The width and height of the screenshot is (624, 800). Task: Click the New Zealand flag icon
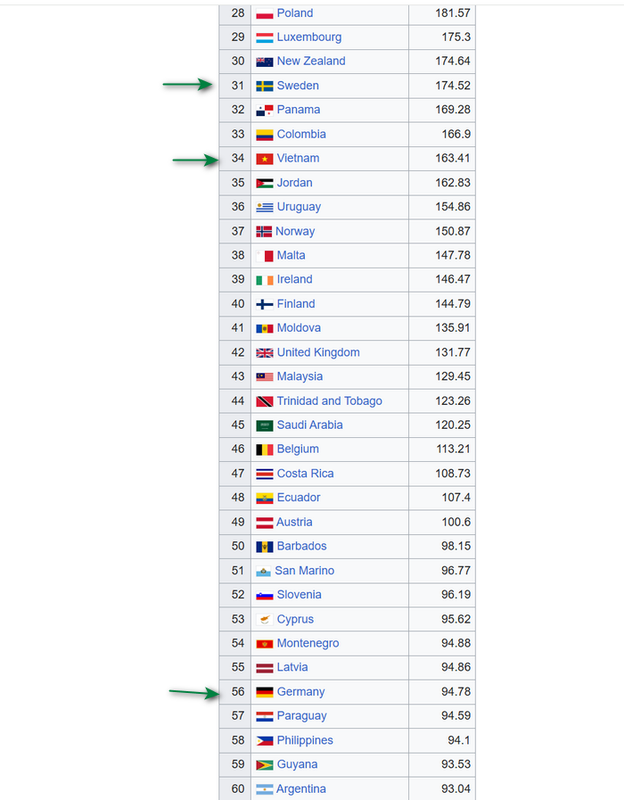[x=264, y=62]
